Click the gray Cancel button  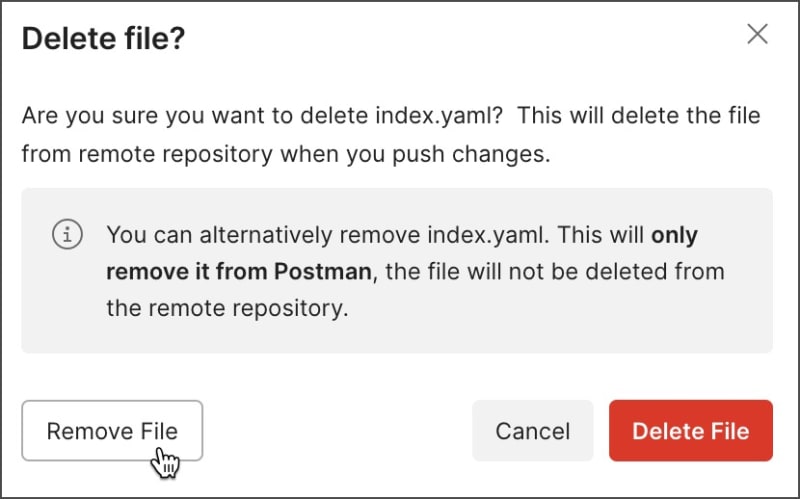(x=533, y=431)
